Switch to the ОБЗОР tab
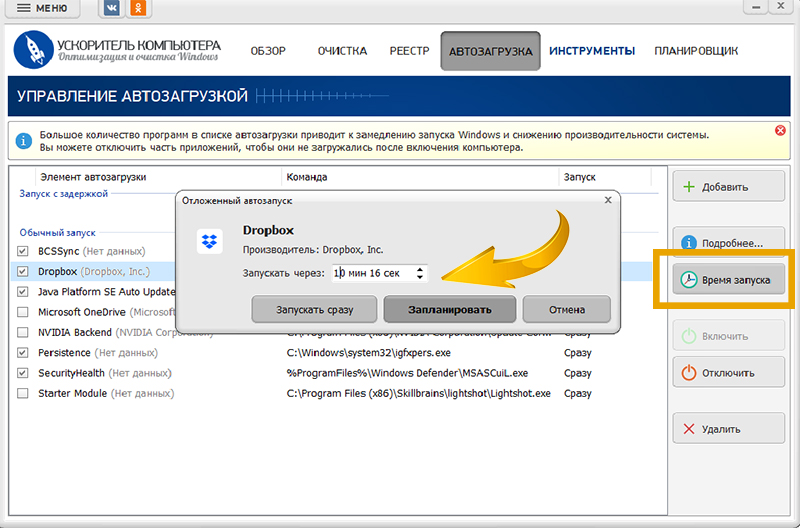This screenshot has height=528, width=800. pyautogui.click(x=268, y=51)
